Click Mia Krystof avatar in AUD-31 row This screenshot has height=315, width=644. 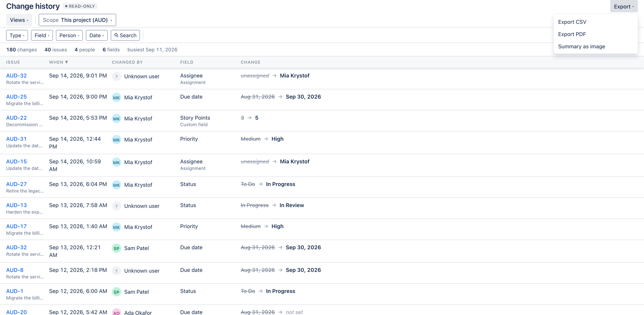click(x=117, y=140)
